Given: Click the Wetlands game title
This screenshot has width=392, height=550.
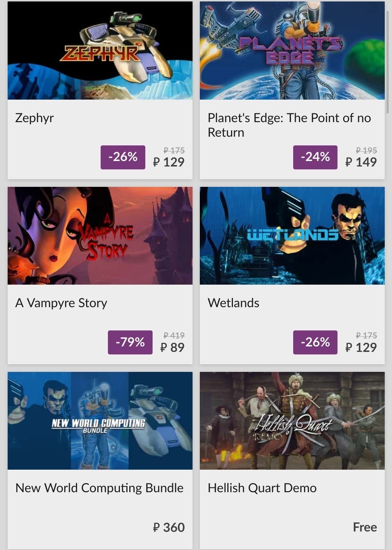Looking at the screenshot, I should (233, 303).
